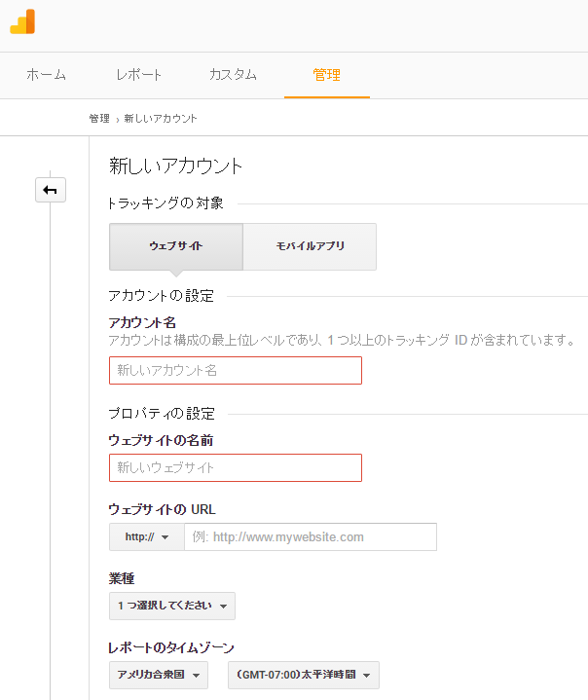Click the 業種 field label
The width and height of the screenshot is (588, 700).
coord(122,578)
